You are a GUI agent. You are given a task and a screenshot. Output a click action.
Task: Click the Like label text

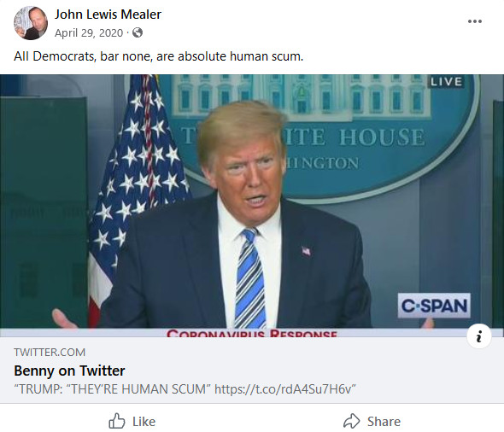point(144,422)
